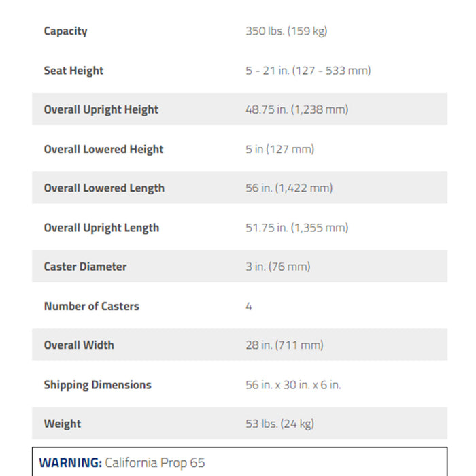Select the 51.75 in. (1,355 mm) value
This screenshot has height=476, width=476.
pyautogui.click(x=296, y=228)
